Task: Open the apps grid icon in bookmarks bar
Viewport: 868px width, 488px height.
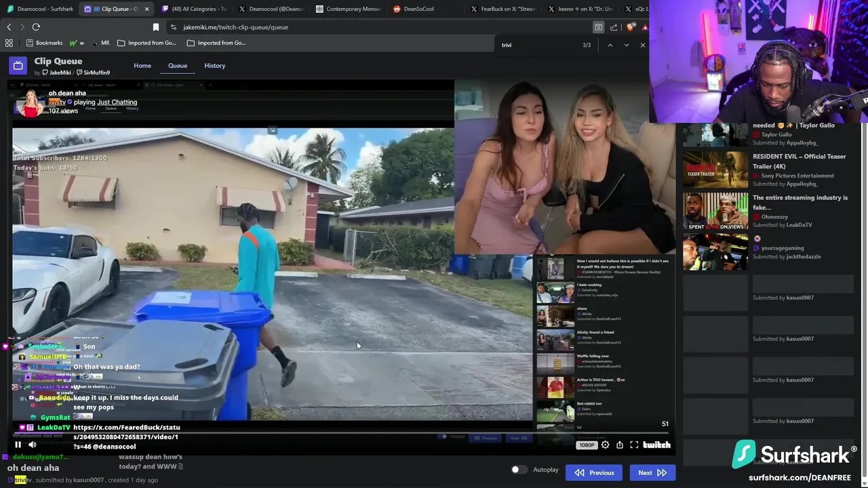Action: click(9, 43)
